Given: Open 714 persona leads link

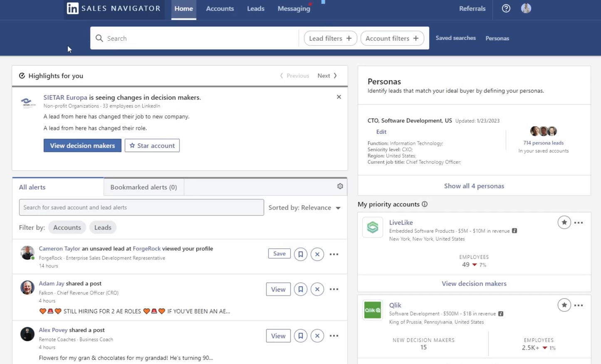Looking at the screenshot, I should click(x=543, y=143).
